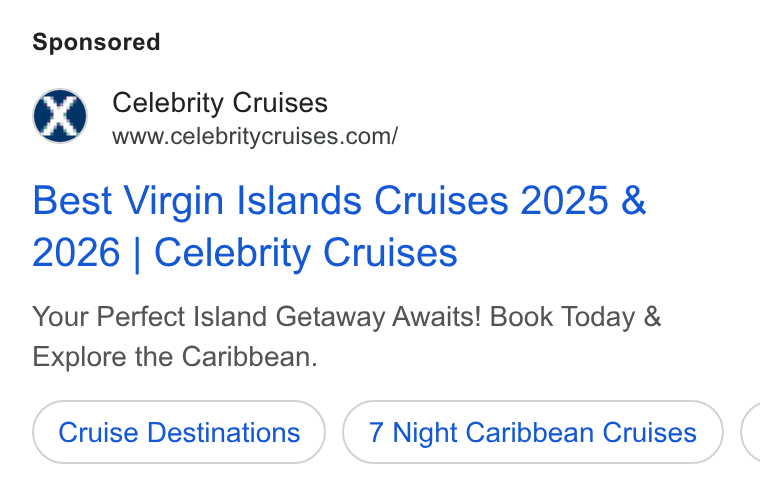
Task: Click the partially visible chip at right edge
Action: pyautogui.click(x=750, y=432)
